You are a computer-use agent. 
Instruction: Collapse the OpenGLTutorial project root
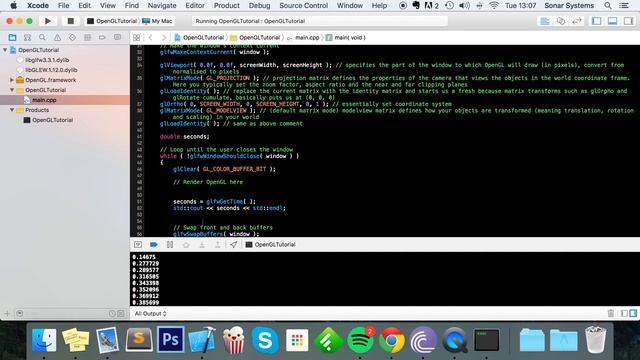5,50
